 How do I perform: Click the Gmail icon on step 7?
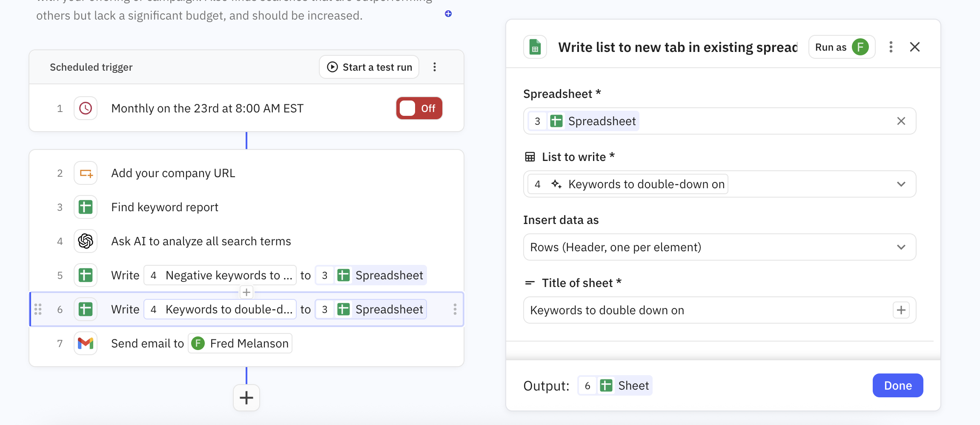86,343
